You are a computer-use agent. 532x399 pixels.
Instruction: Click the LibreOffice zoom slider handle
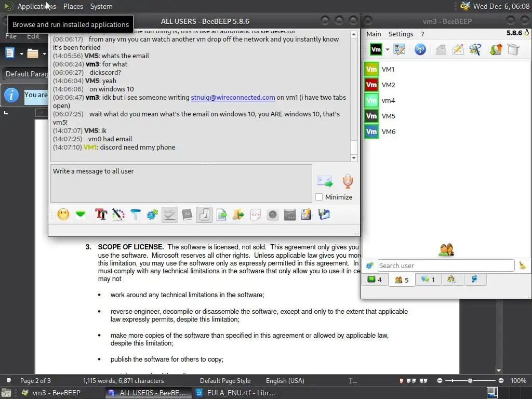click(470, 381)
